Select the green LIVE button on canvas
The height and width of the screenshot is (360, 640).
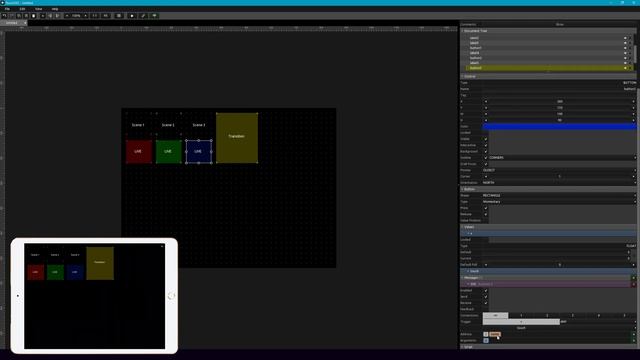(x=168, y=151)
